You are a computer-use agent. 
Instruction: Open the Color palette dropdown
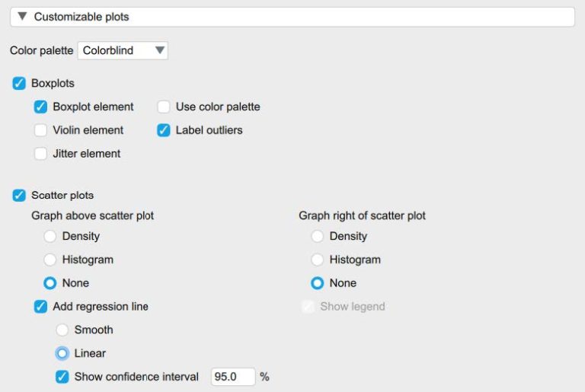coord(123,50)
